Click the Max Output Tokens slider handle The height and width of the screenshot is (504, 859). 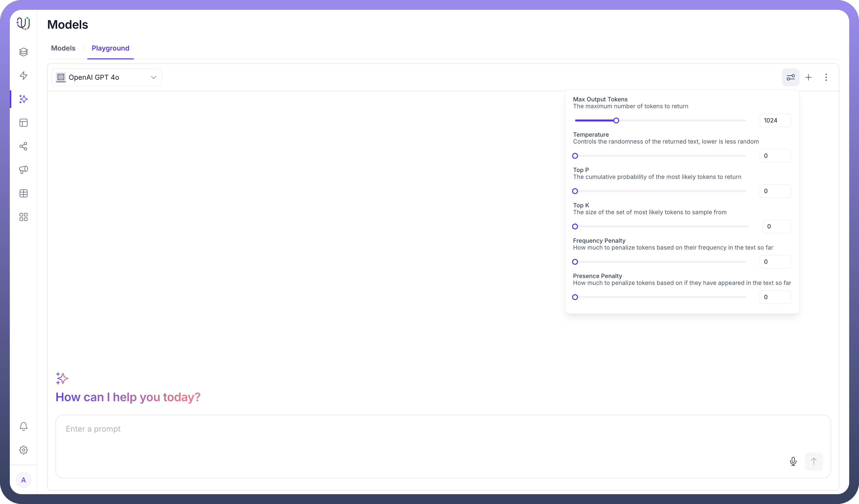click(616, 120)
